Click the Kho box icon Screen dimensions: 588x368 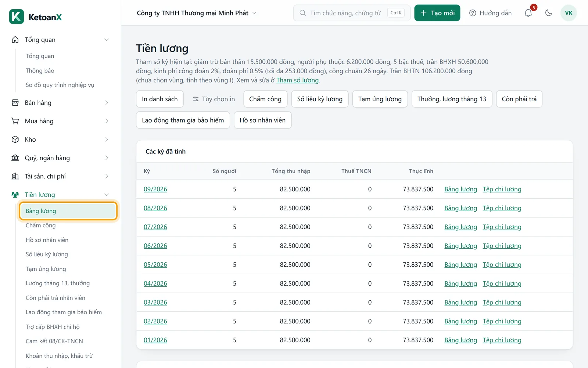(x=15, y=139)
